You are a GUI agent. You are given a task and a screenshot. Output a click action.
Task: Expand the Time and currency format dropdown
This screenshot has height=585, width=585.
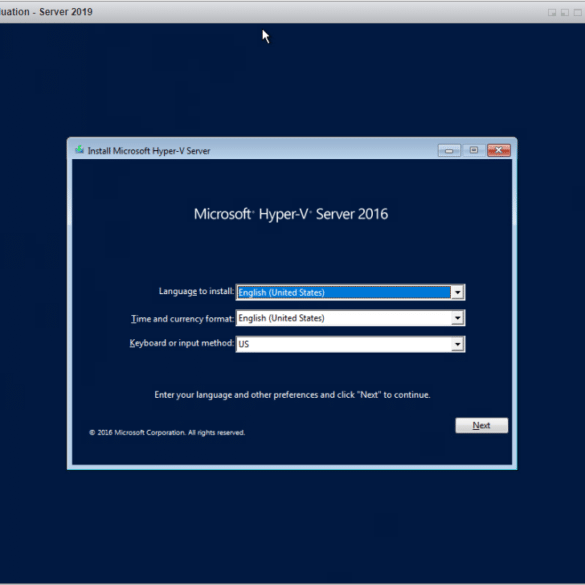coord(350,318)
